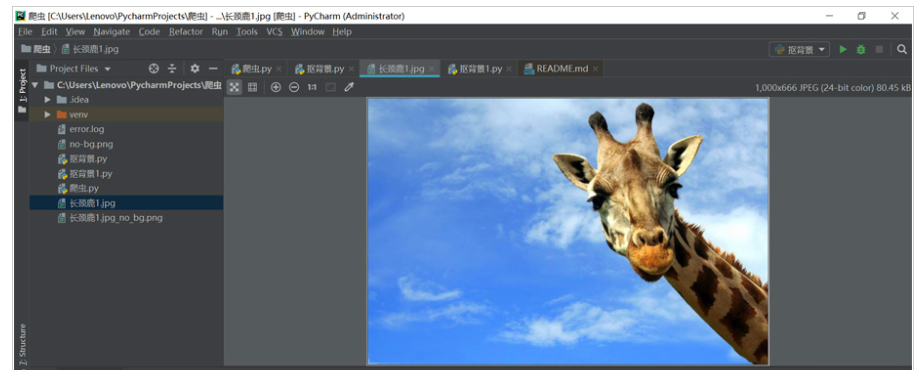Open the Refactor menu
923x370 pixels.
tap(186, 32)
